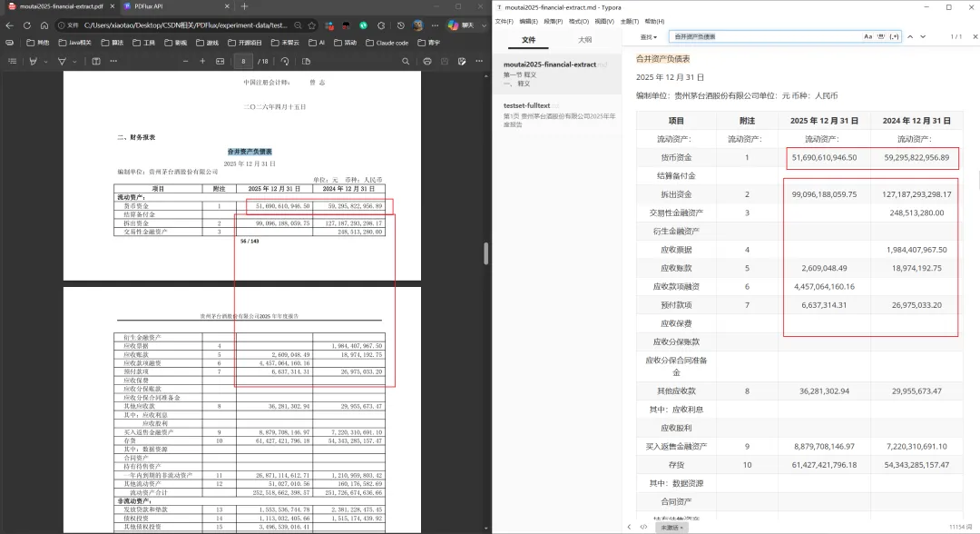Open browser history icon
This screenshot has height=534, width=980.
tap(401, 25)
